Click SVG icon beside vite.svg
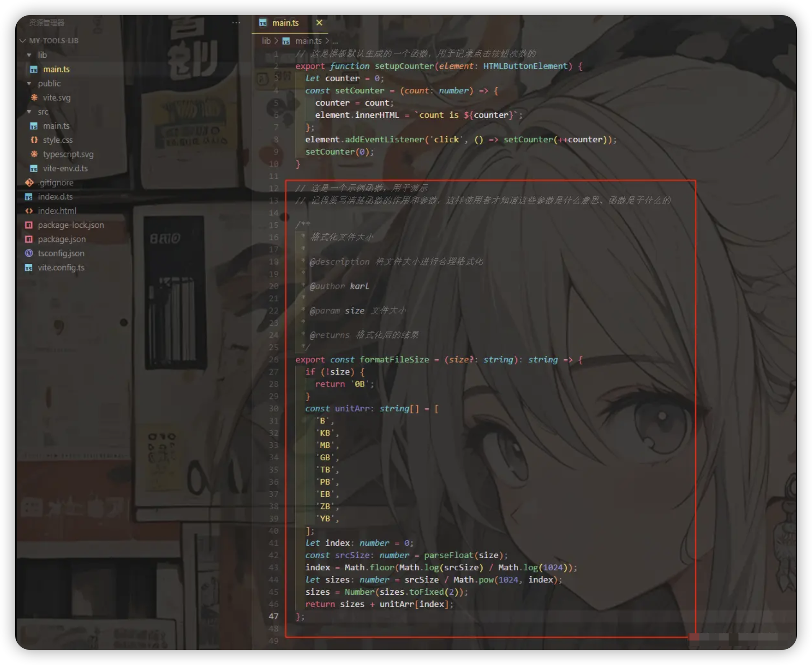 click(34, 97)
